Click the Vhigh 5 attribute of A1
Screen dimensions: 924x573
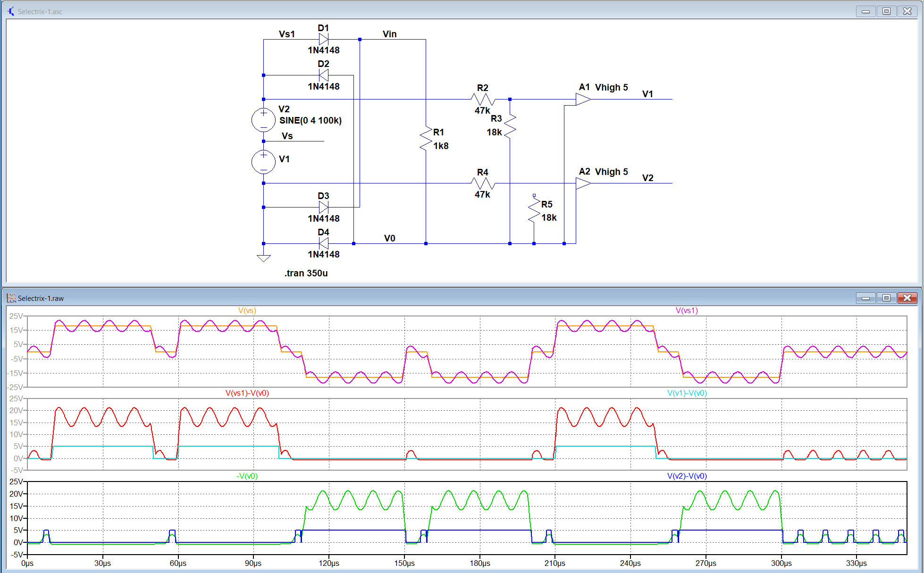pyautogui.click(x=612, y=87)
